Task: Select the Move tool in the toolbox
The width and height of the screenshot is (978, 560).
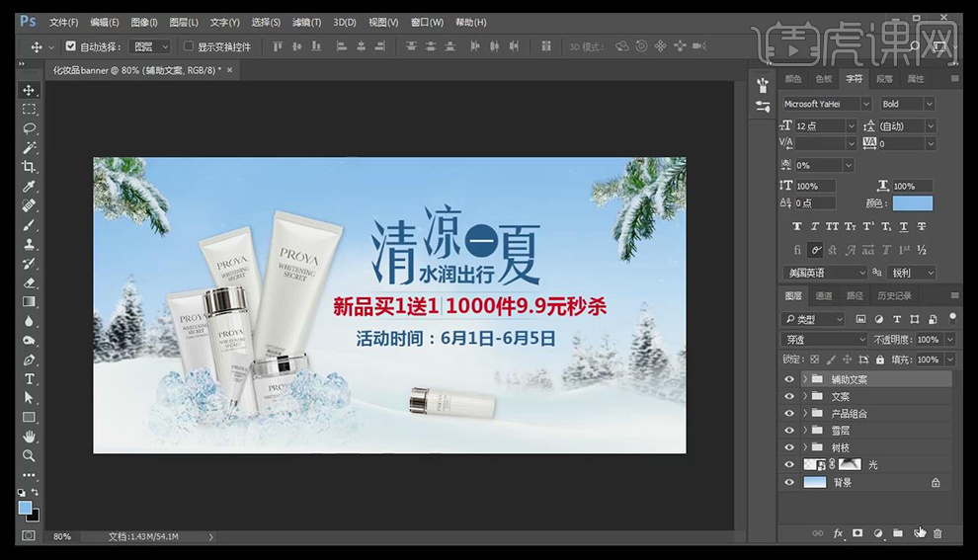Action: pyautogui.click(x=29, y=91)
